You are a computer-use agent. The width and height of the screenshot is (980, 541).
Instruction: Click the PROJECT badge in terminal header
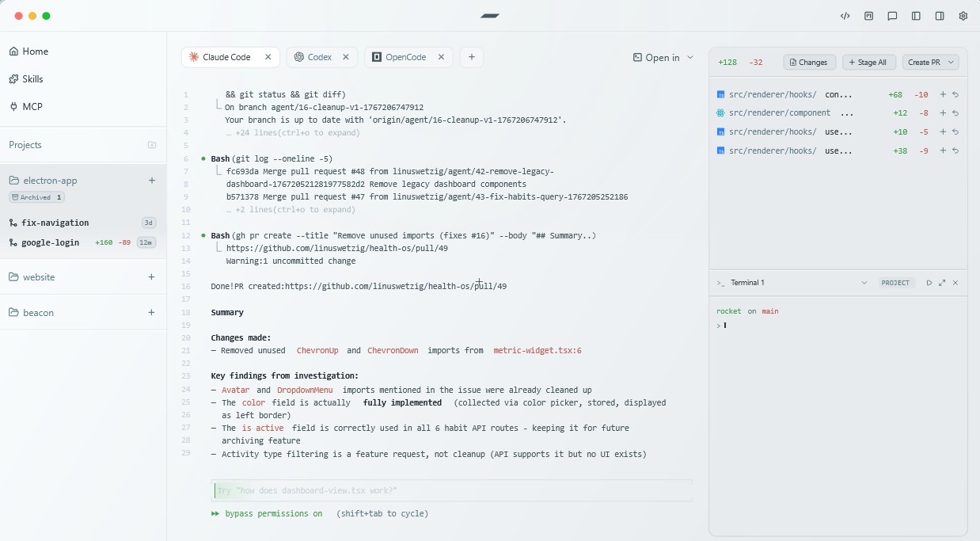coord(895,283)
